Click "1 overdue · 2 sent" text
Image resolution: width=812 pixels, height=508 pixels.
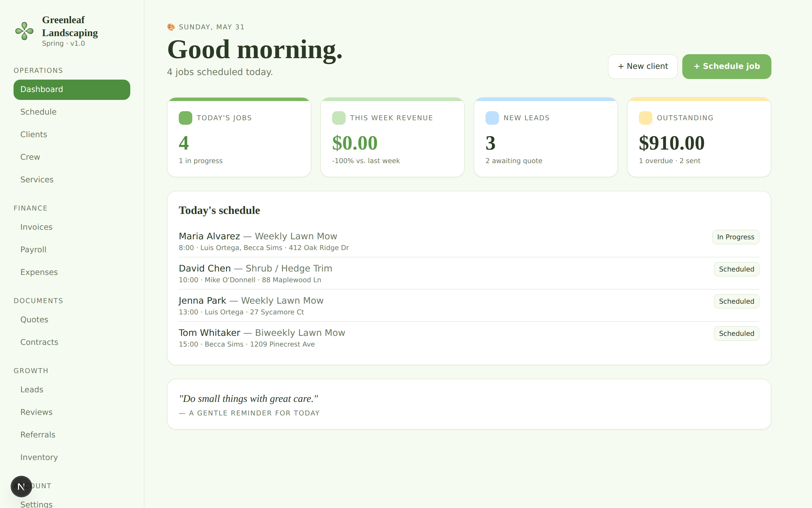[669, 161]
